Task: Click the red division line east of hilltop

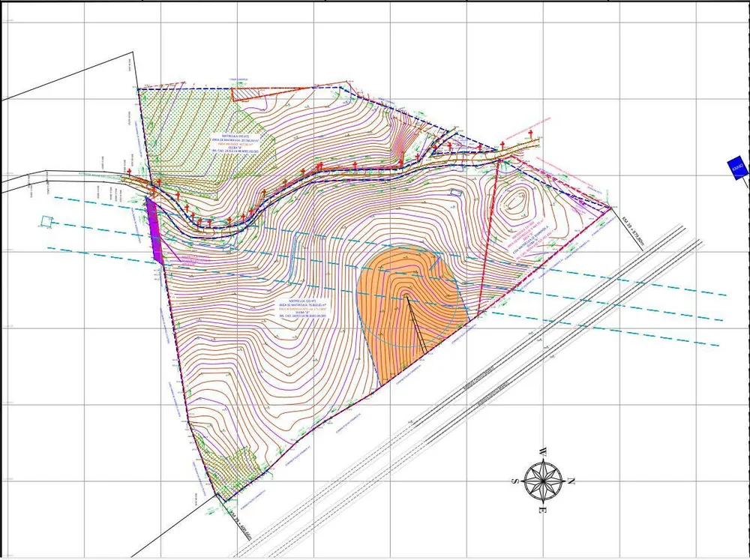Action: click(x=489, y=238)
